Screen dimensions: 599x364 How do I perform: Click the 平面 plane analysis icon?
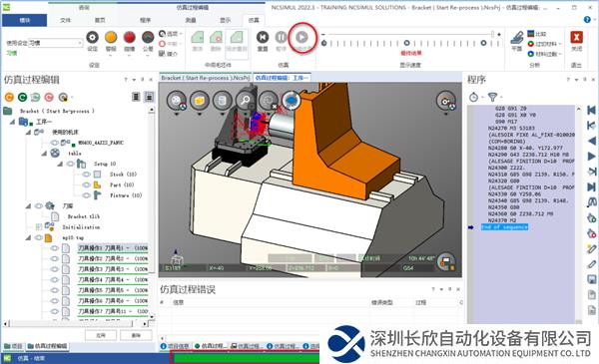click(517, 37)
